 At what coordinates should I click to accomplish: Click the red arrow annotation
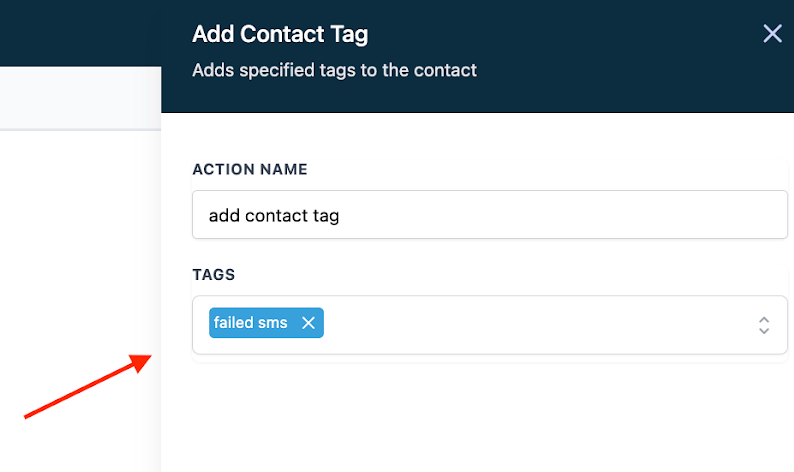pos(87,387)
